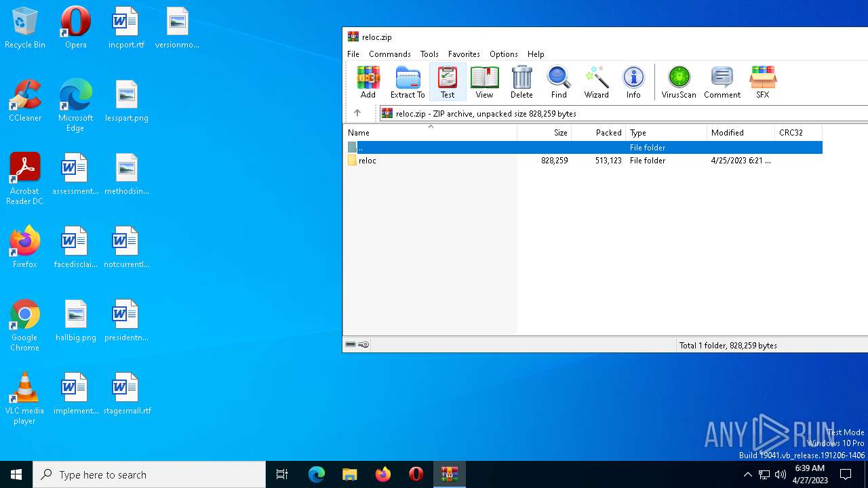Click Opera icon on the taskbar
The image size is (868, 488).
pos(416,474)
